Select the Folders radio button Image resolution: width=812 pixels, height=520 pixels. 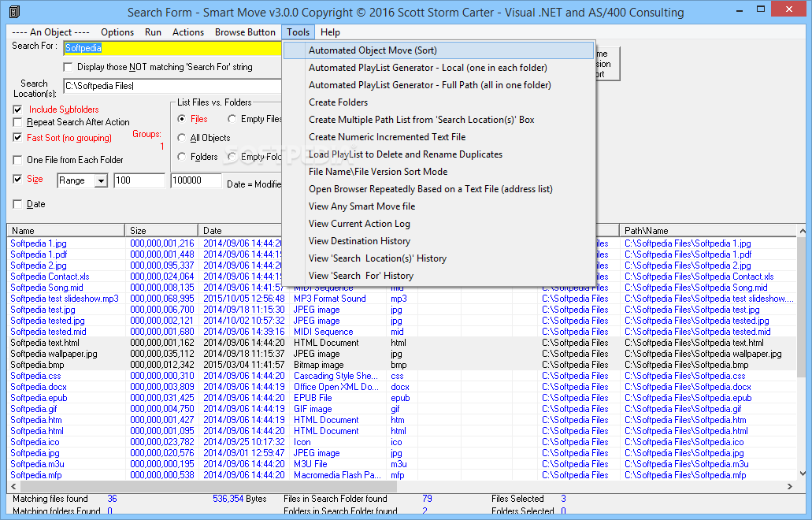(182, 157)
